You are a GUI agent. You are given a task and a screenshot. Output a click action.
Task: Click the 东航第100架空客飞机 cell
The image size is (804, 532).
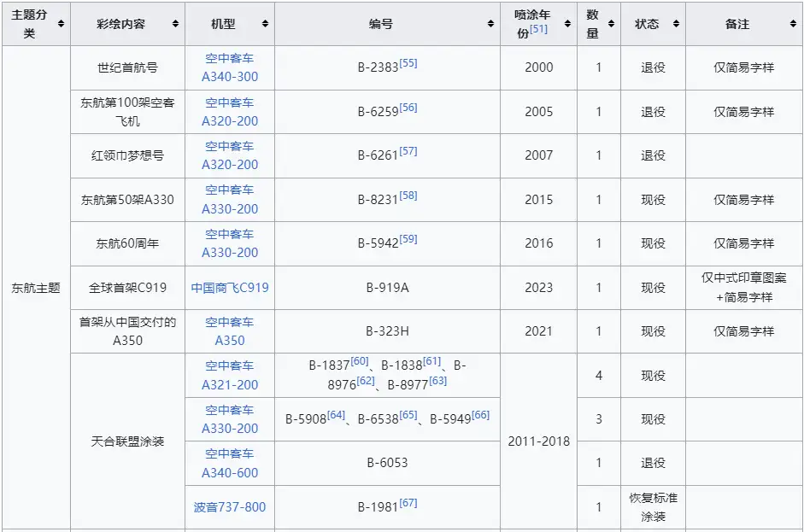(x=127, y=112)
